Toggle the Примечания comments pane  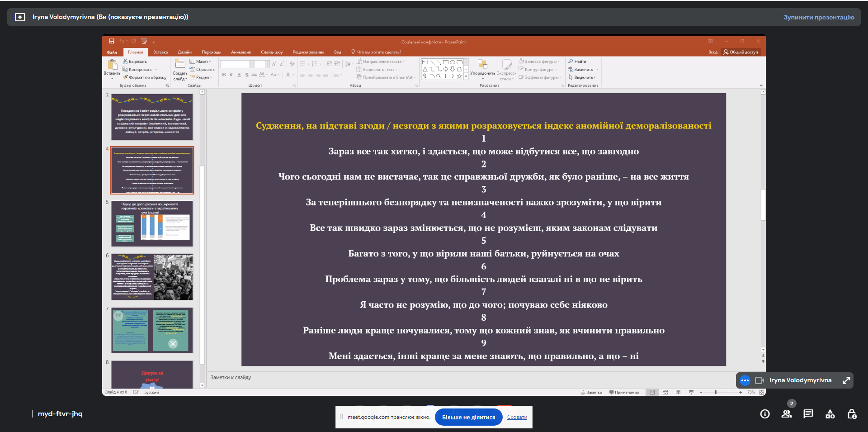[624, 392]
